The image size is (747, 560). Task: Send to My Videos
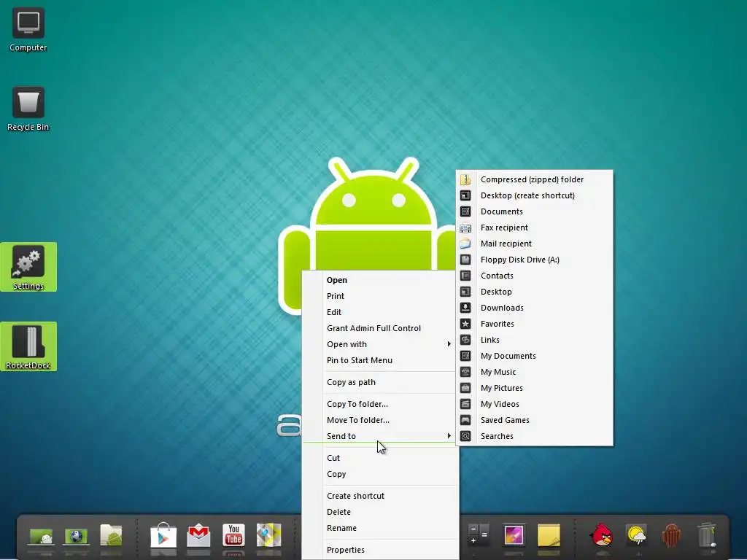[535, 404]
